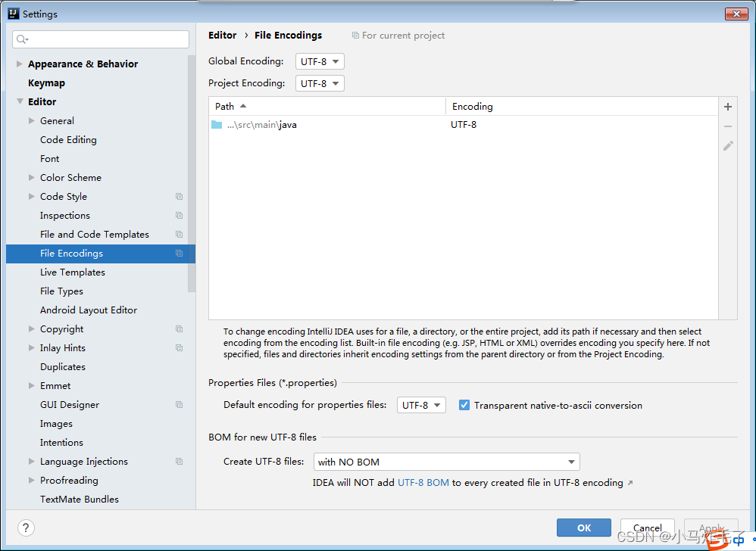Click the edit pencil icon
The image size is (756, 551).
728,145
